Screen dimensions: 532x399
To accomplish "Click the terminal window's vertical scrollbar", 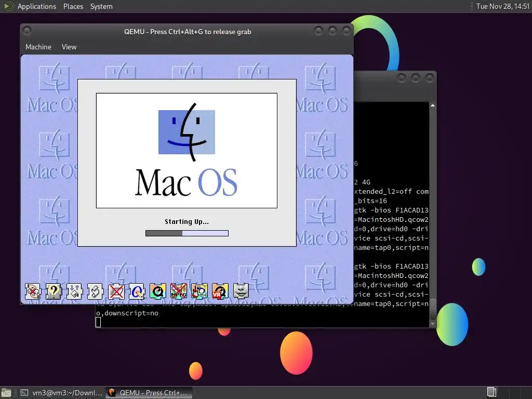I will pos(433,214).
